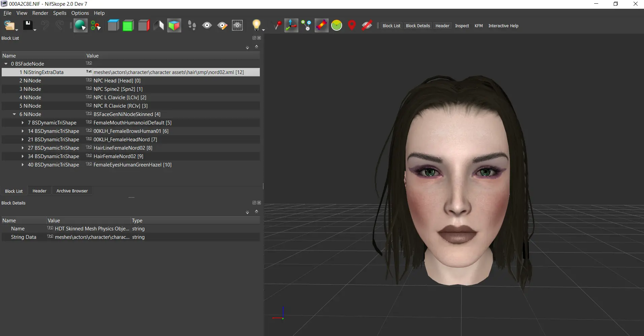The image size is (644, 336).
Task: Collapse the 0 BSFadeNode tree node
Action: [6, 64]
